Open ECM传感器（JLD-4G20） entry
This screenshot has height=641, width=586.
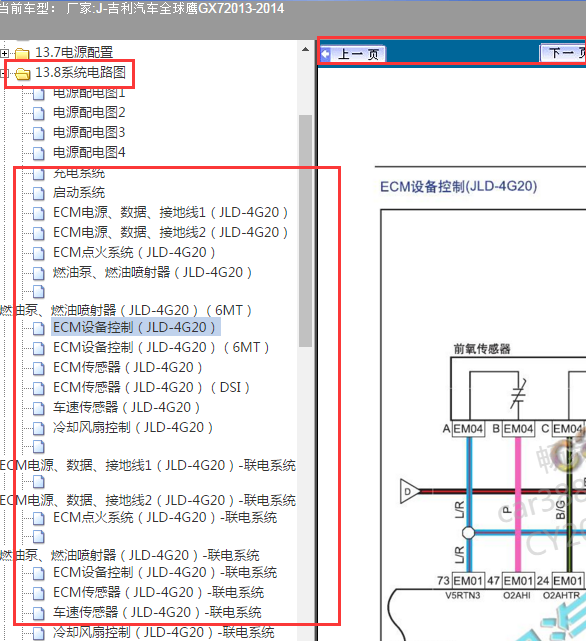[127, 368]
